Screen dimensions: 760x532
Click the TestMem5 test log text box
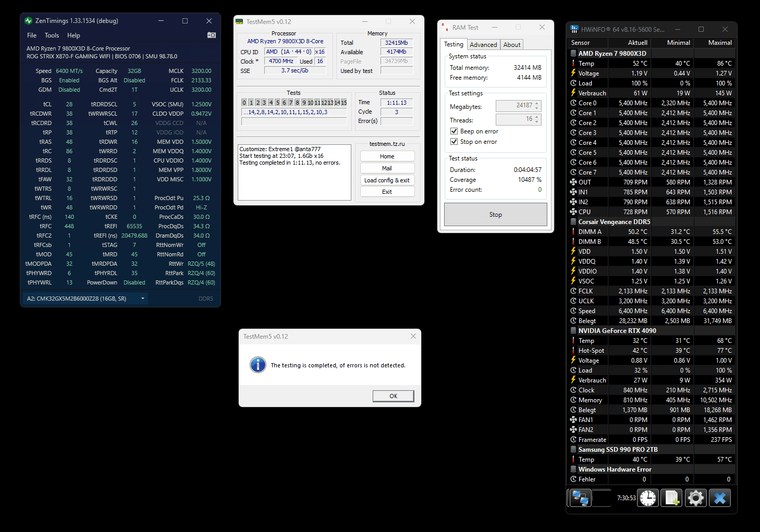tap(295, 172)
